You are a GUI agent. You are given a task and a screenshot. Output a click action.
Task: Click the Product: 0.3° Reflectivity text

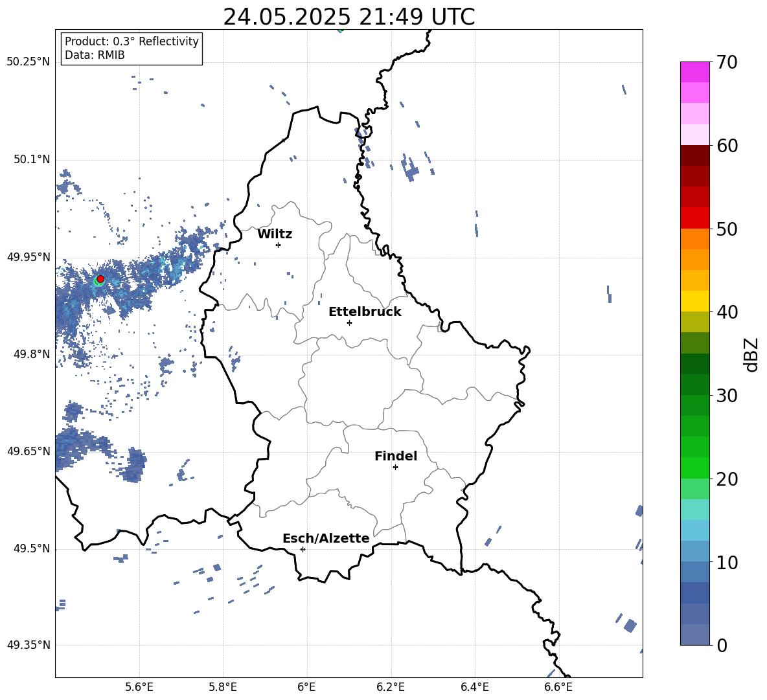point(132,41)
